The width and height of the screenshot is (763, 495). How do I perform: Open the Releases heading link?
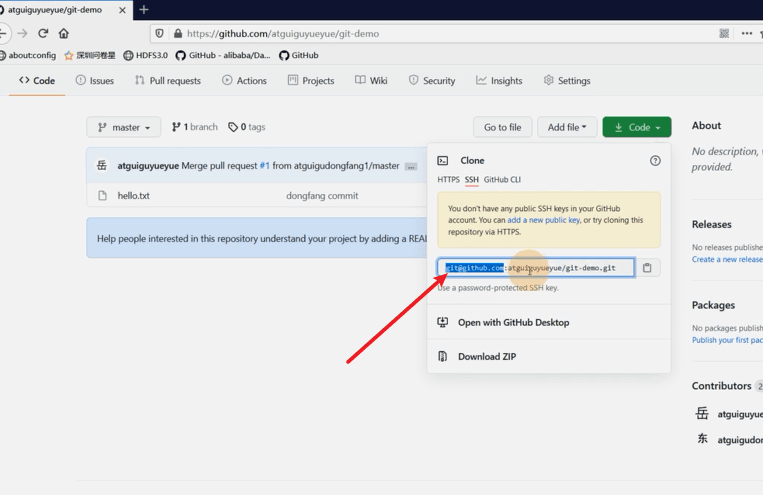coord(711,224)
